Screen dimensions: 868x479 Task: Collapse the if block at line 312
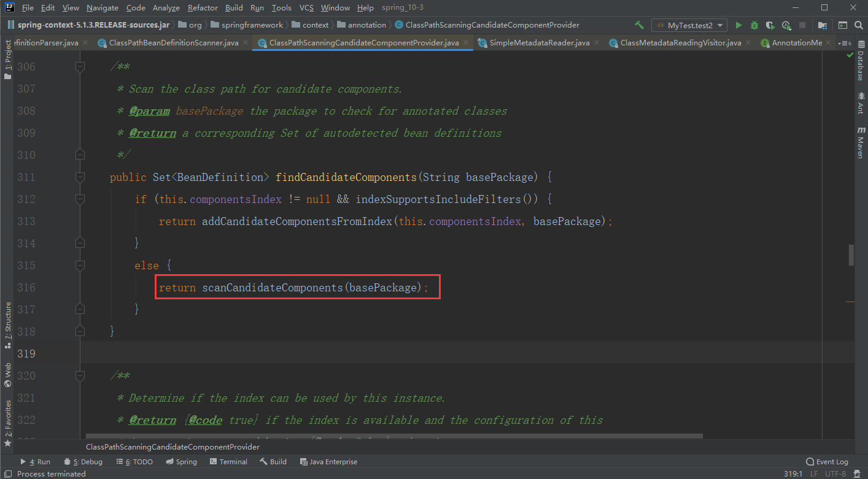[80, 199]
